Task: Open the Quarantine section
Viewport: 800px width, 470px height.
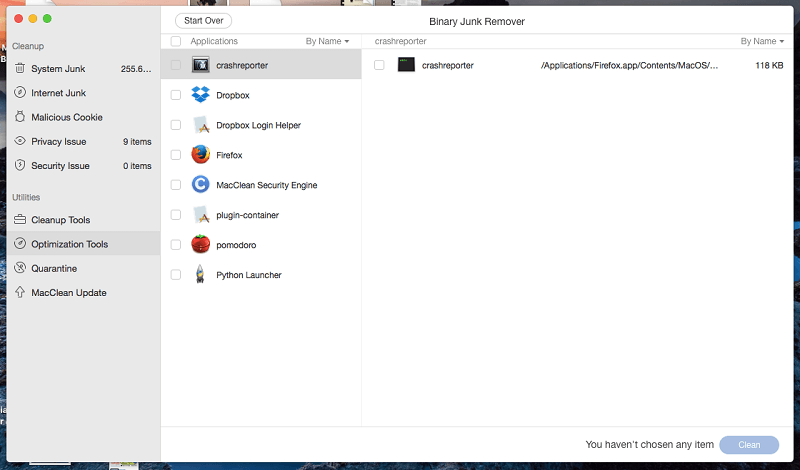Action: pos(83,268)
